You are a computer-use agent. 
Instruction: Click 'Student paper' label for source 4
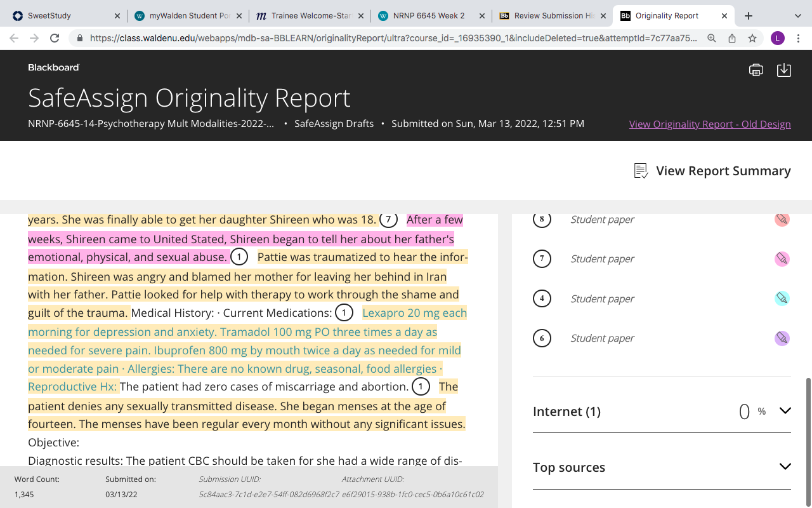(602, 298)
